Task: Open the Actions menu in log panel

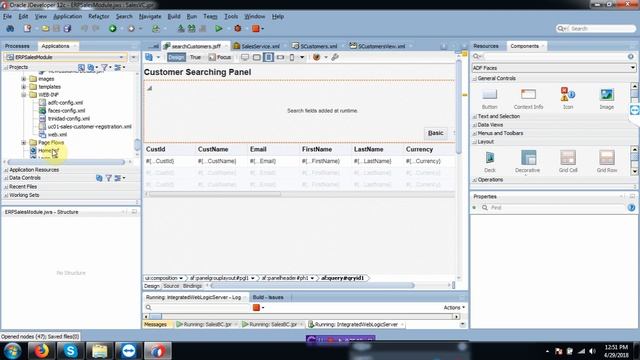Action: 454,307
